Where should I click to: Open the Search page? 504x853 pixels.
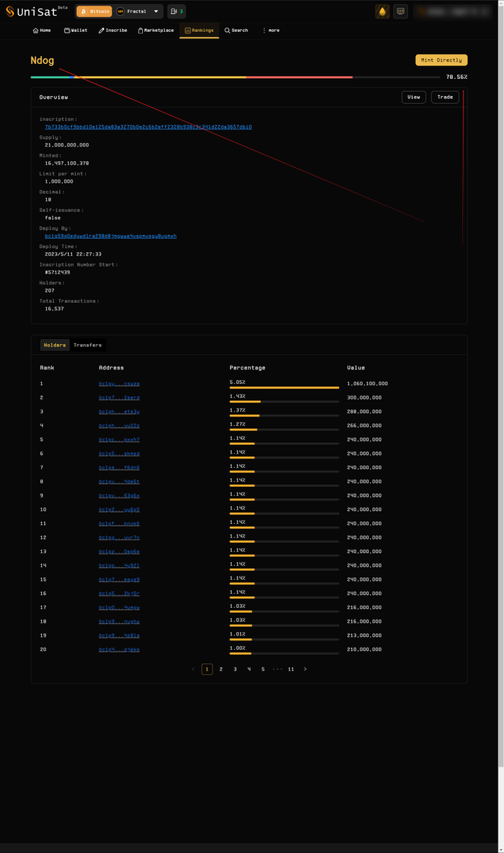237,31
